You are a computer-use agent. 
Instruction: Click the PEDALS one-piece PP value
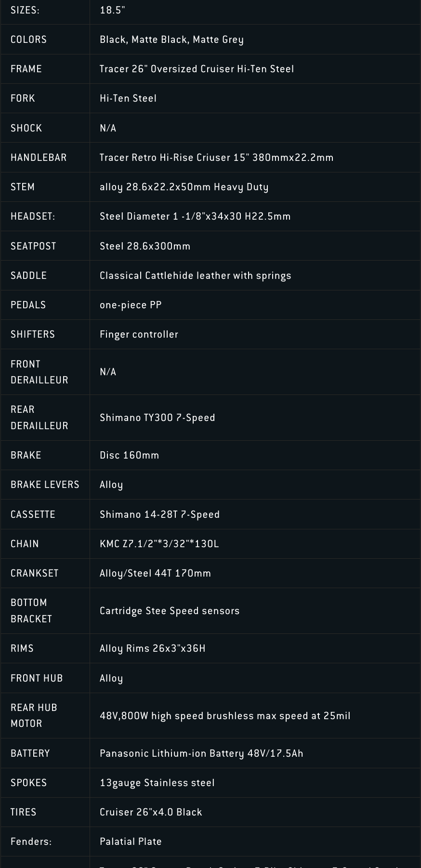131,305
